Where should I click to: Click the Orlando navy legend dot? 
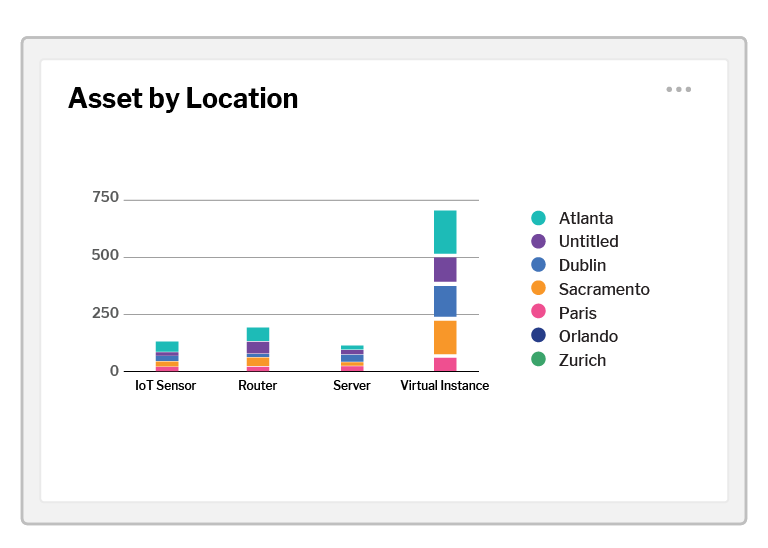click(538, 336)
